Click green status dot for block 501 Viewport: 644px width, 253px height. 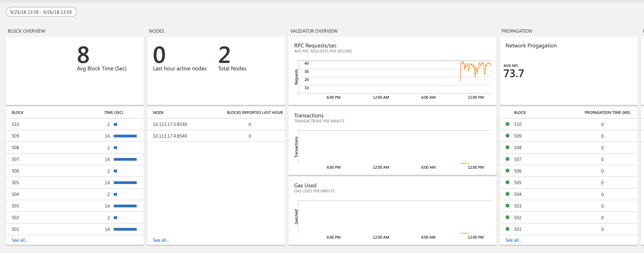click(507, 229)
